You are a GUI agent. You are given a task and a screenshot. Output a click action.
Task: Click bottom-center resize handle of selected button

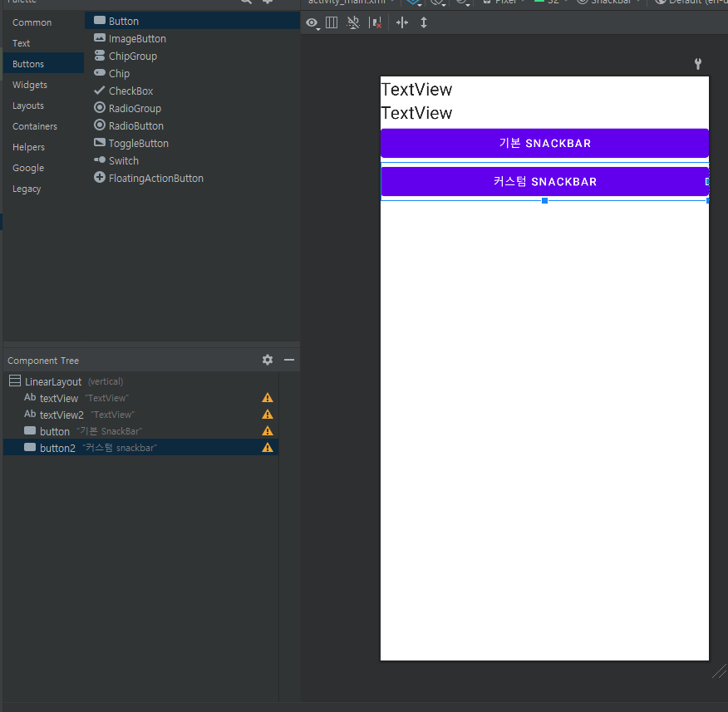tap(544, 200)
